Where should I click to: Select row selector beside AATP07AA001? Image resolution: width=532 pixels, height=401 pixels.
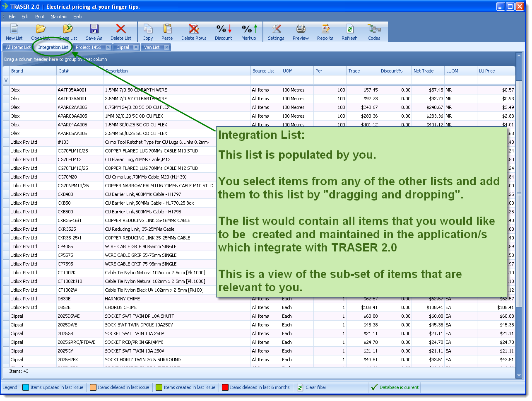[6, 99]
